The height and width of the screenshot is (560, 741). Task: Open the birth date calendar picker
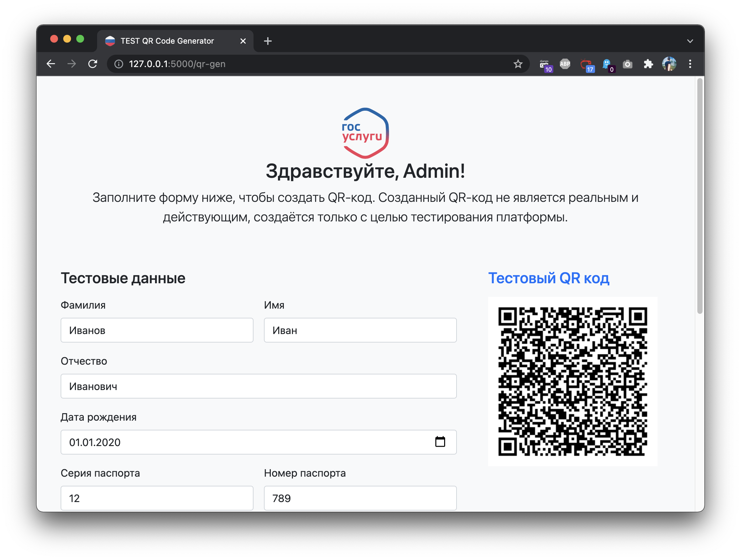tap(440, 442)
